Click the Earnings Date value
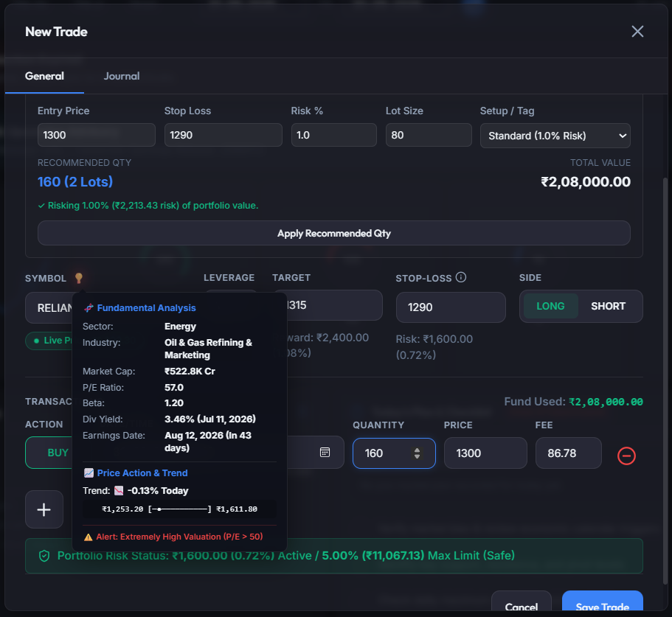672x617 pixels. point(208,442)
